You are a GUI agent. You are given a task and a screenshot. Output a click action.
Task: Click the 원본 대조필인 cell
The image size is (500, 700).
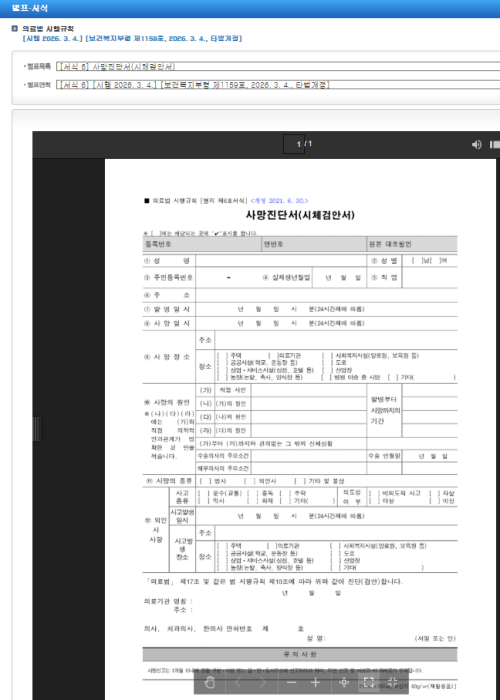point(412,244)
